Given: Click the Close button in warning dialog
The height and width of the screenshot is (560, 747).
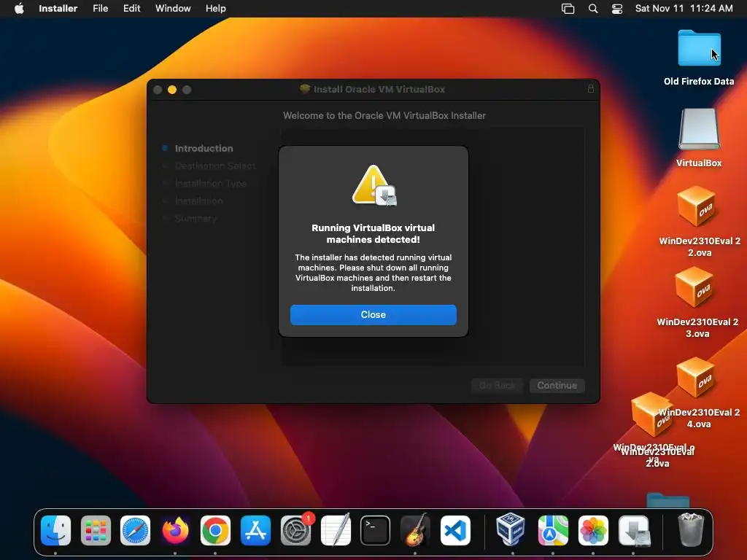Looking at the screenshot, I should [x=373, y=315].
